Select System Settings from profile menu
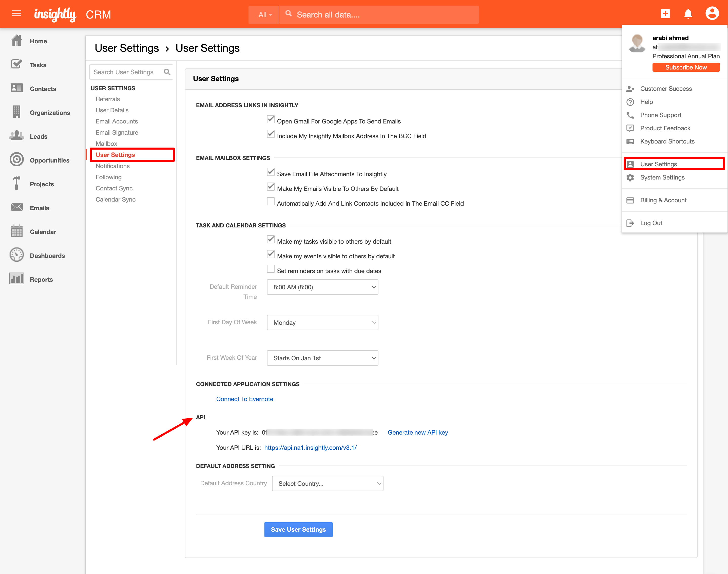The width and height of the screenshot is (728, 574). [662, 177]
